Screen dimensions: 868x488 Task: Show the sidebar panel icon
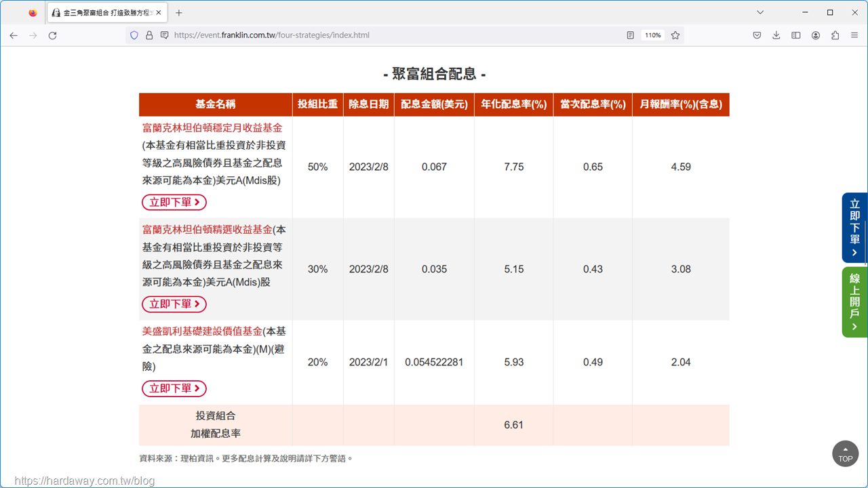[796, 35]
